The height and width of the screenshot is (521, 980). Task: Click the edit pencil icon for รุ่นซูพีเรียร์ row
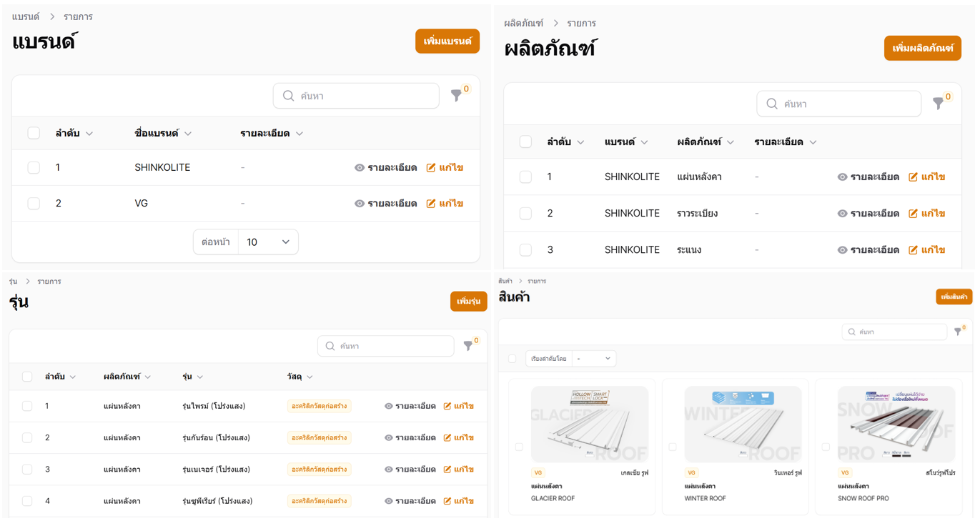coord(447,501)
